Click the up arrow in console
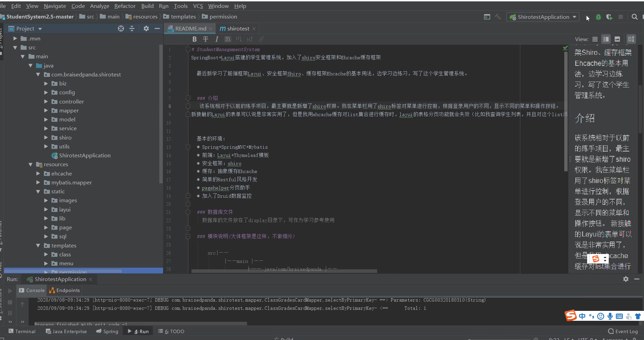Image resolution: width=644 pixels, height=340 pixels. click(22, 304)
